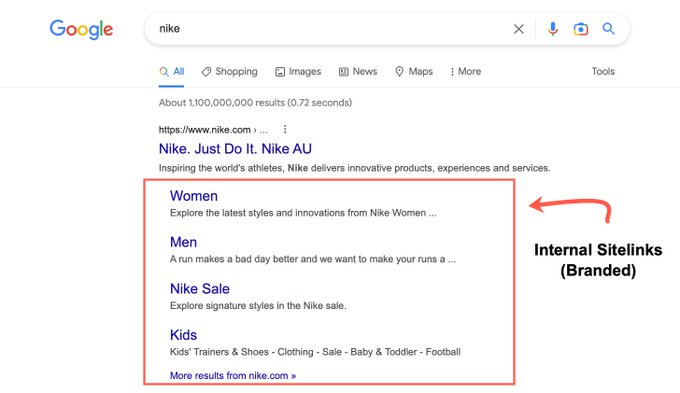Click the "A run makes a bad day better" description
680x393 pixels.
point(313,259)
